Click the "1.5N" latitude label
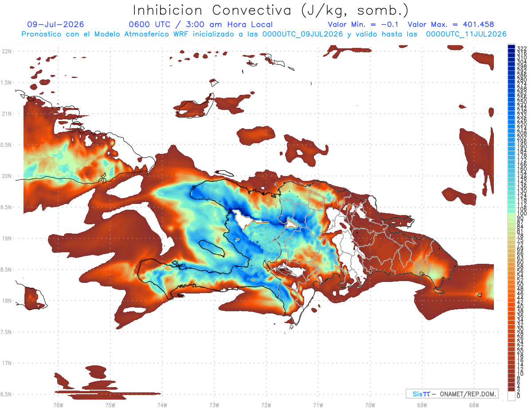Screen dimensions: 532x411 click(7, 82)
